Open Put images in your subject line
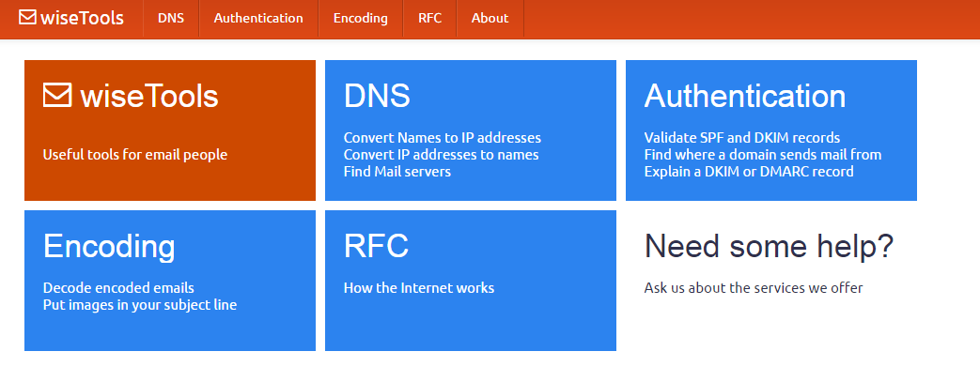 (x=140, y=305)
